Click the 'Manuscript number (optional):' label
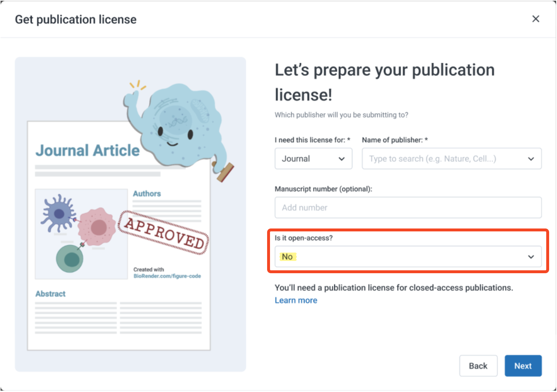Image resolution: width=557 pixels, height=392 pixels. pyautogui.click(x=323, y=189)
